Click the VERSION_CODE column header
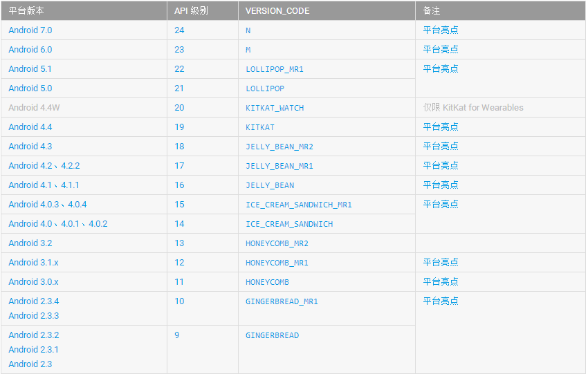The width and height of the screenshot is (588, 374). 277,11
